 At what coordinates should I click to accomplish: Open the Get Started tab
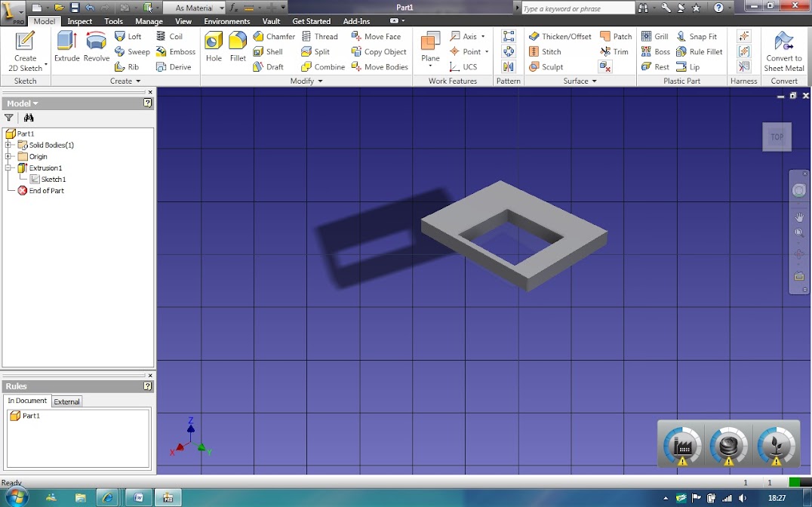[311, 21]
